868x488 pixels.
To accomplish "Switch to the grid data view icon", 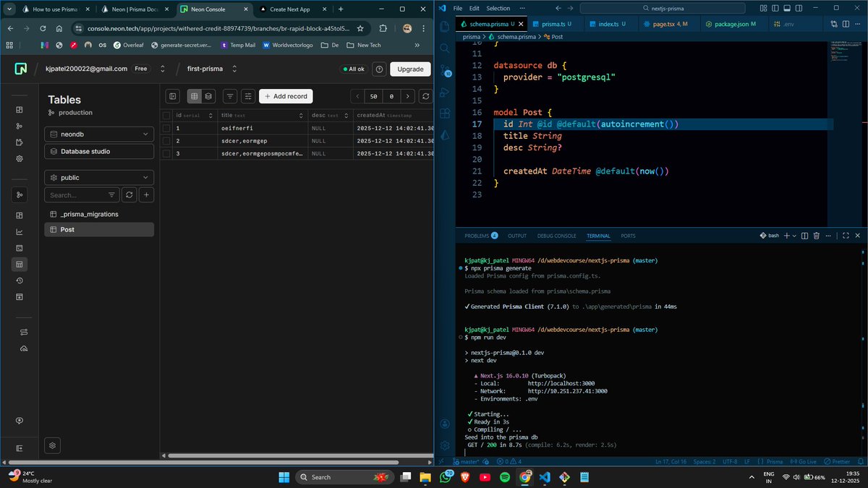I will coord(194,95).
